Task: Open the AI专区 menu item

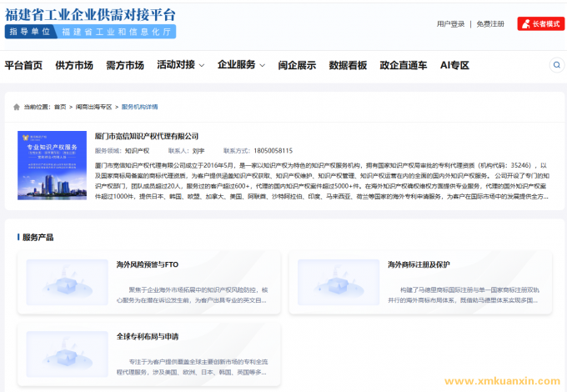Action: 454,65
